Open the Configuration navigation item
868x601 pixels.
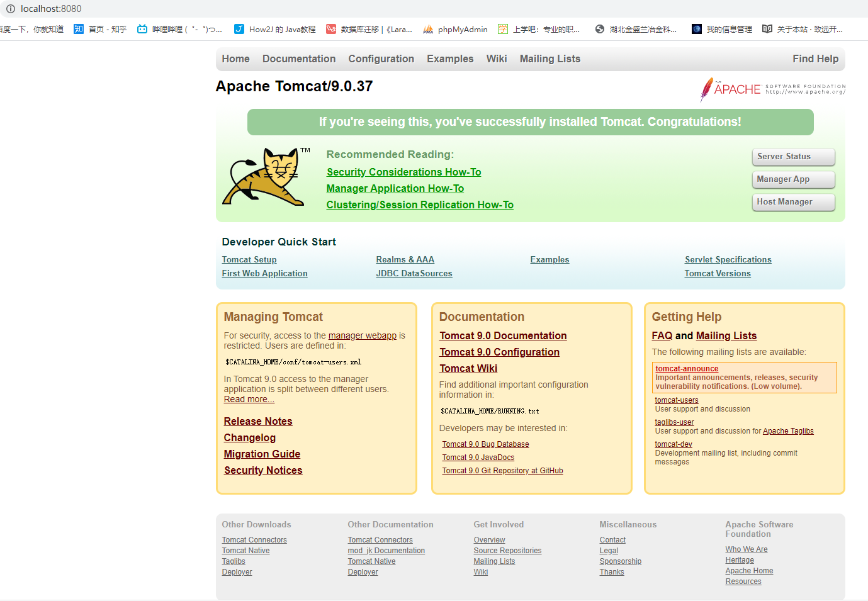(381, 59)
